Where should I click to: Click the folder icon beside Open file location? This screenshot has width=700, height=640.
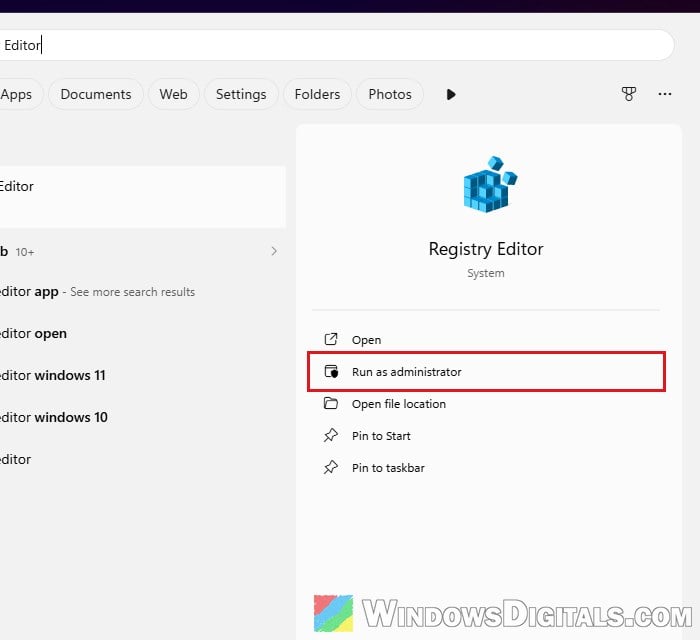coord(331,403)
